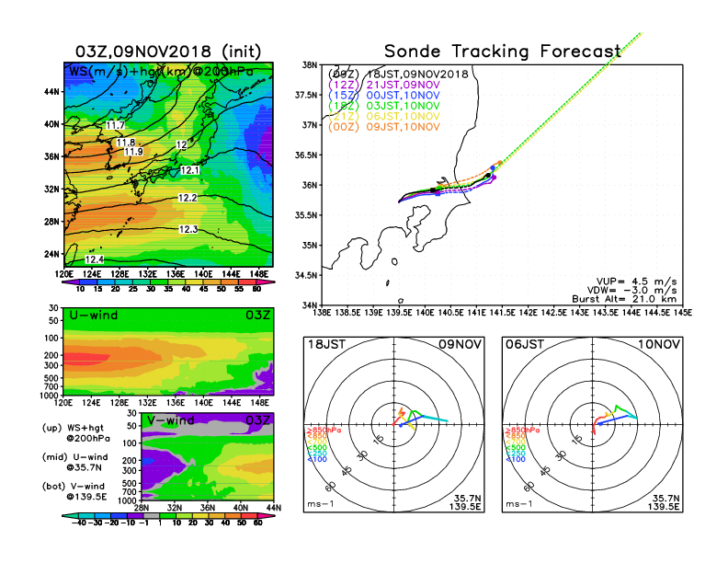The image size is (728, 563).
Task: Click the orange '(00Z) 09JST,10NOV' legend entry
Action: tap(383, 127)
